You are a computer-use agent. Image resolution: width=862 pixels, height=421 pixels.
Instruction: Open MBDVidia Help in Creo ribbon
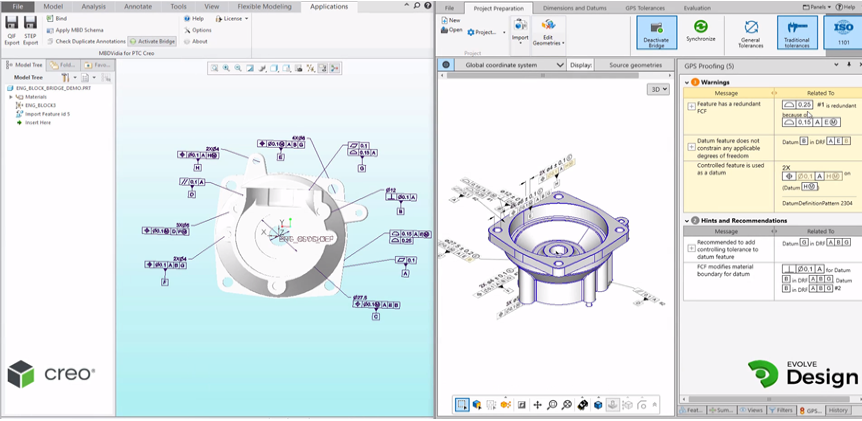coord(194,19)
